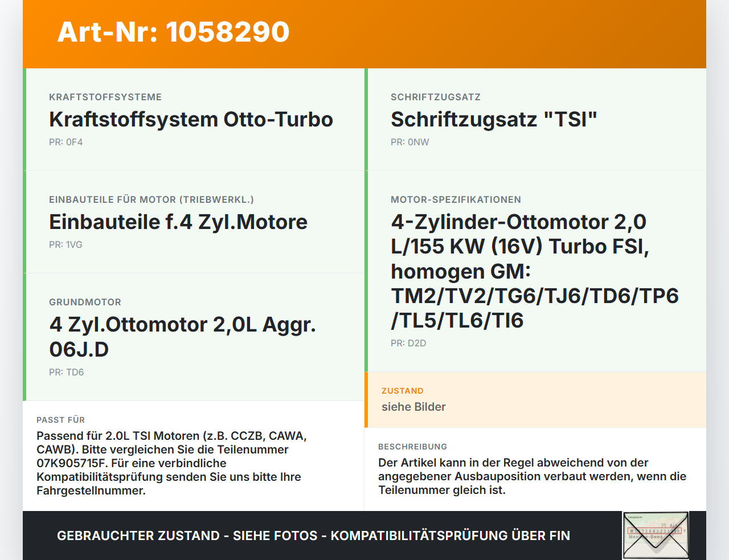Click the PASST FÜR label
Viewport: 729px width, 560px height.
tap(60, 420)
